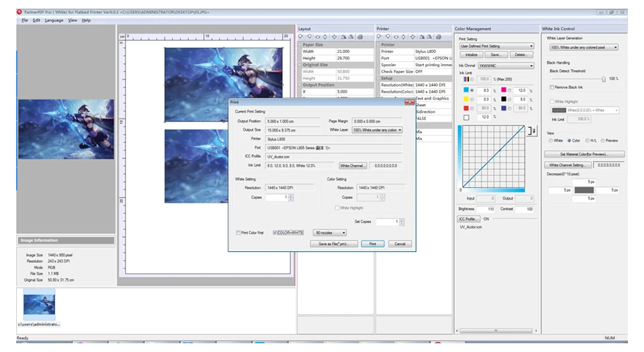Open the File menu
Viewport: 644px width, 352px height.
tap(24, 20)
